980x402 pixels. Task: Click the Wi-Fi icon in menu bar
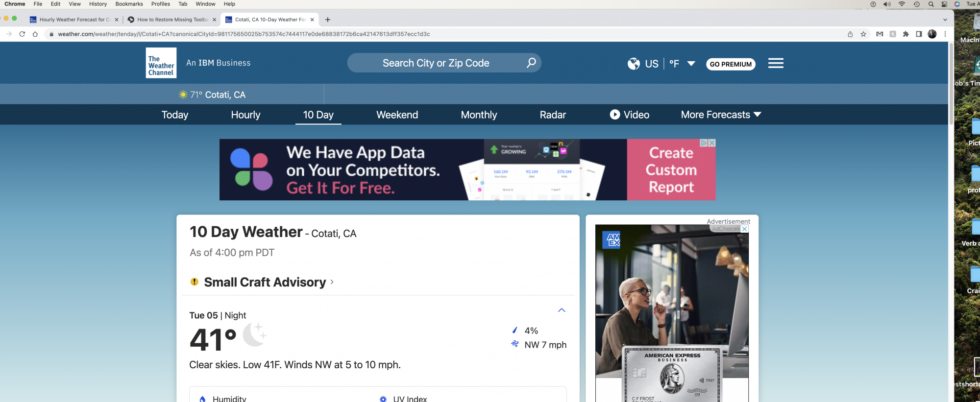[x=902, y=4]
